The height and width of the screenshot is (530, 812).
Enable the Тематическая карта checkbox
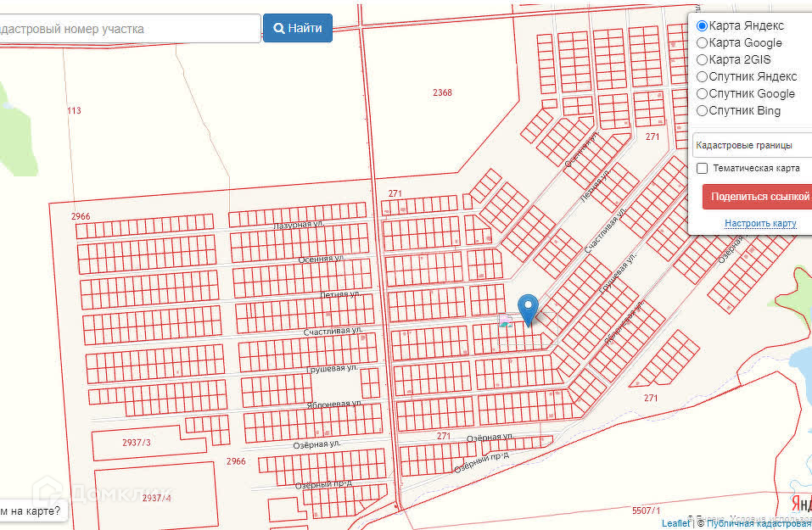point(703,168)
